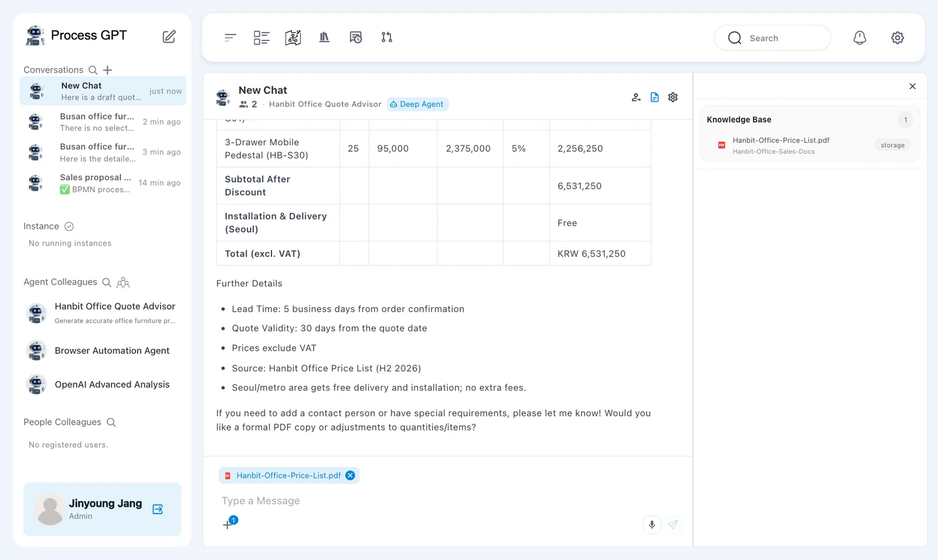Viewport: 938px width, 560px height.
Task: Open attachment menu with the plus icon
Action: click(227, 525)
